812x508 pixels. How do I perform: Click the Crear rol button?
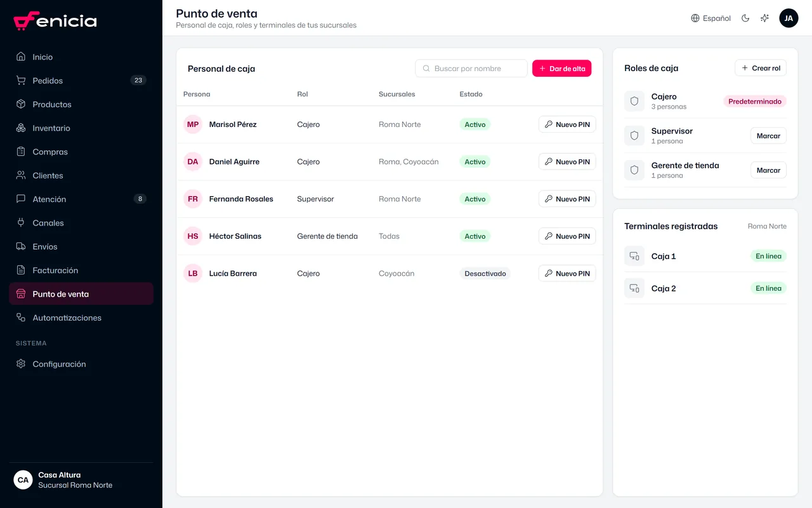(761, 68)
